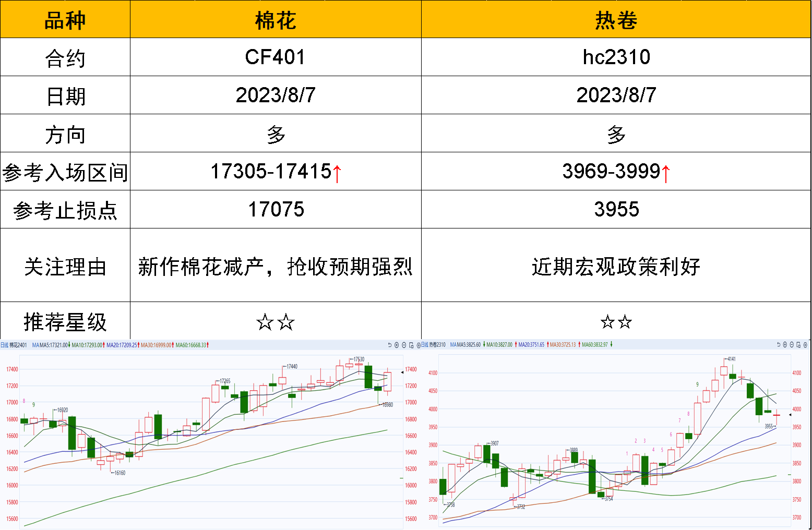The height and width of the screenshot is (530, 812).
Task: Click MA60:16668.33 indicator on cotton chart
Action: click(191, 345)
